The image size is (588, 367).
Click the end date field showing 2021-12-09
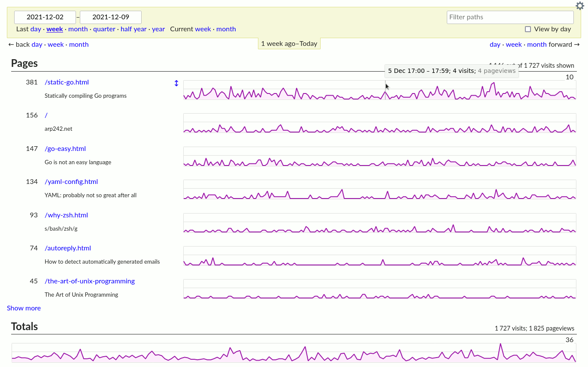[x=111, y=17]
